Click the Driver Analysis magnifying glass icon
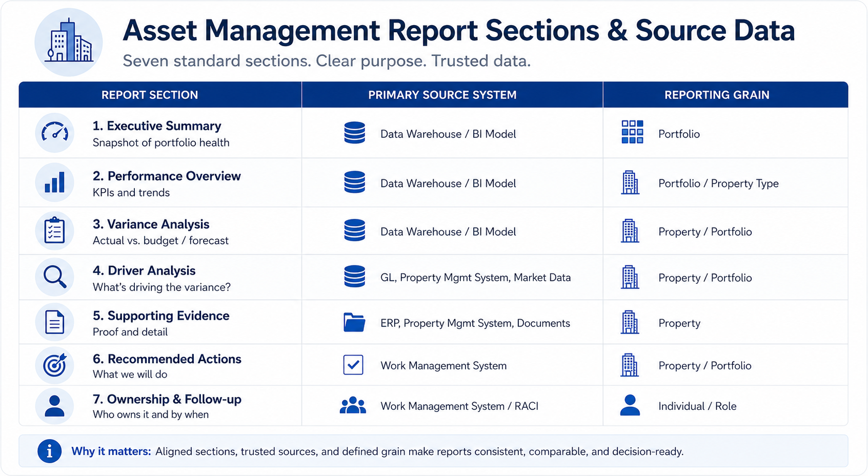 pos(55,277)
